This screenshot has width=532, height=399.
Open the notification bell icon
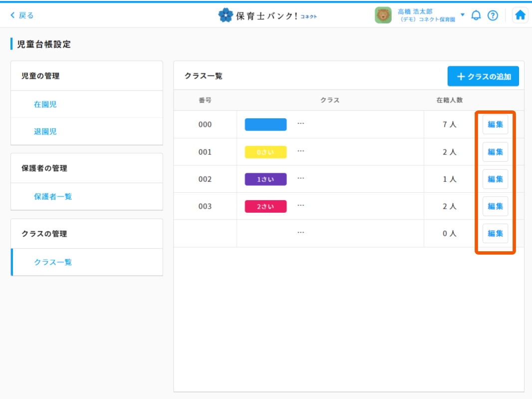(x=476, y=15)
